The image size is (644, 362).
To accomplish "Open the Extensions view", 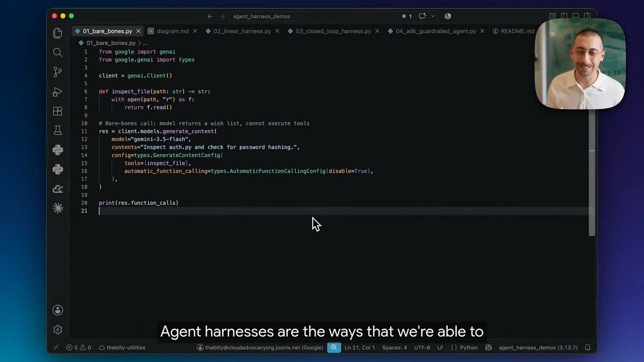I will 58,111.
